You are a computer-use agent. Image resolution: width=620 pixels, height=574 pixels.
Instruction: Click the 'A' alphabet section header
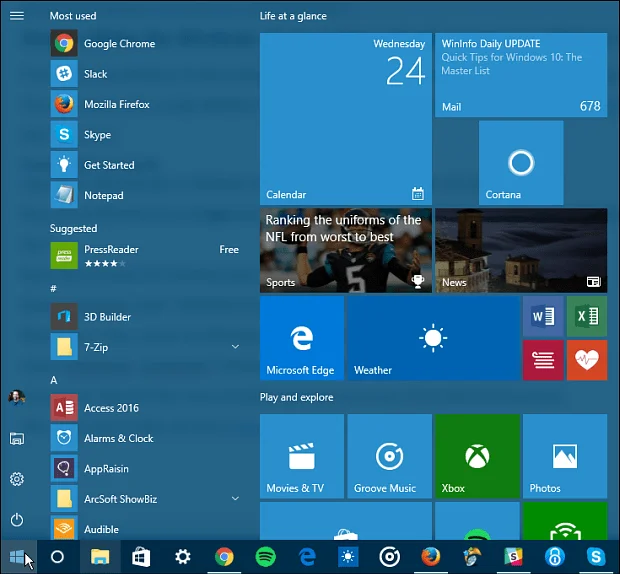coord(54,380)
